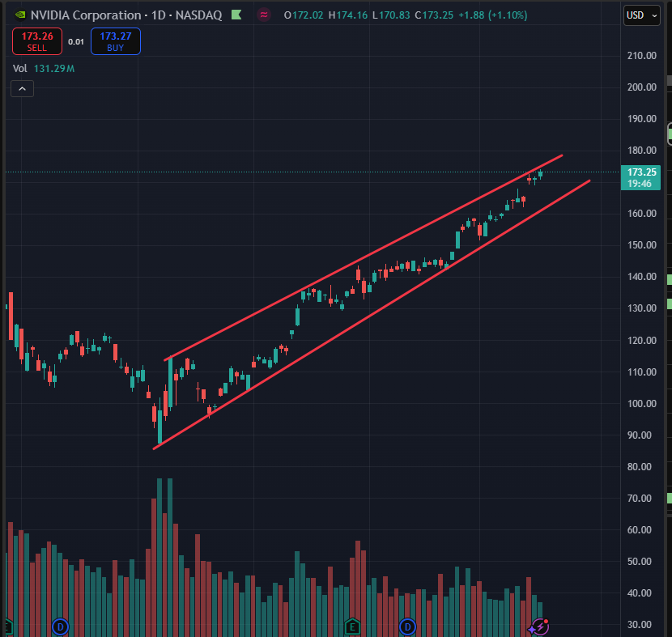Click the 30.00 price scale label
This screenshot has width=672, height=637.
(x=640, y=625)
